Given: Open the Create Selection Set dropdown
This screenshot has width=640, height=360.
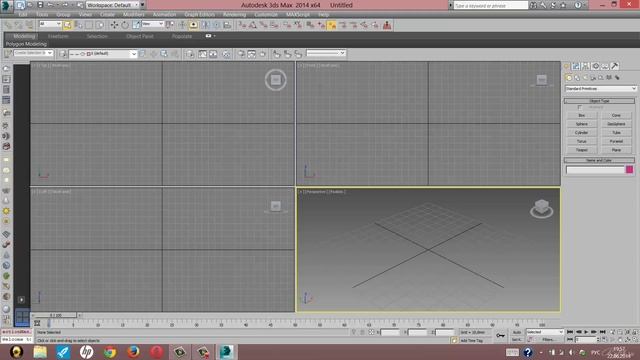Looking at the screenshot, I should click(x=33, y=53).
